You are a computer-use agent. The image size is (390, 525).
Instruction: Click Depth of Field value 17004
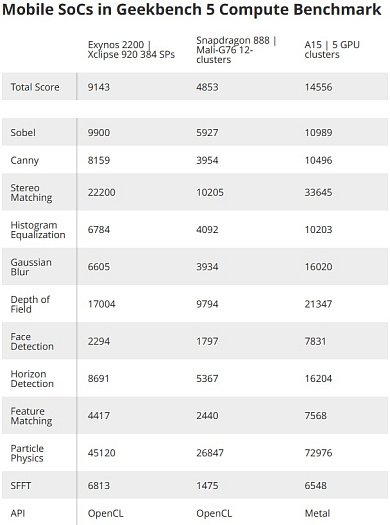point(101,304)
